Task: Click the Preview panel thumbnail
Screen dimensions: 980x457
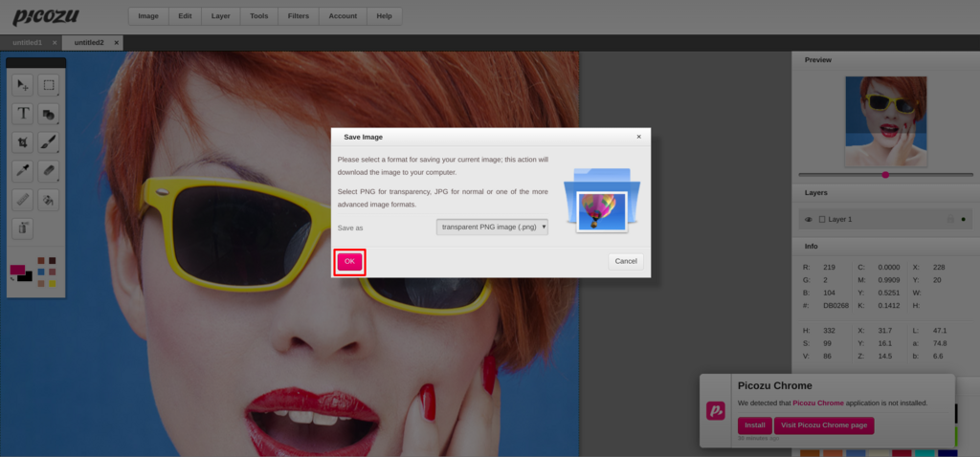Action: 885,121
